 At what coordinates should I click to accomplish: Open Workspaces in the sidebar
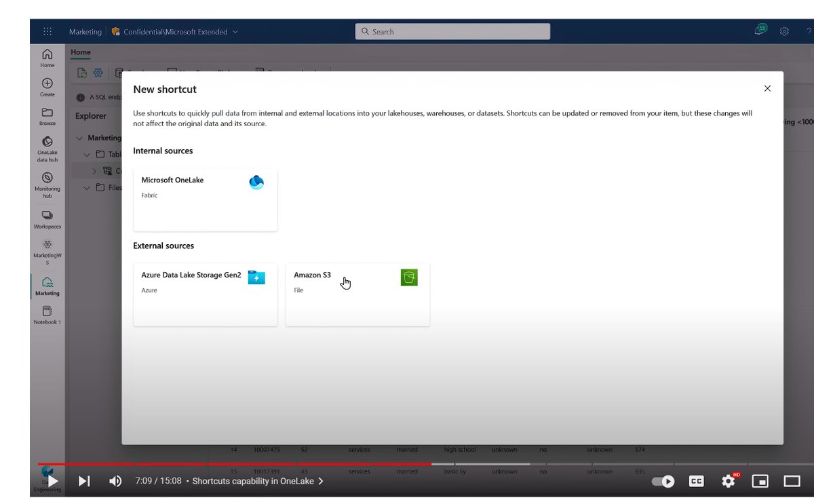pyautogui.click(x=47, y=219)
